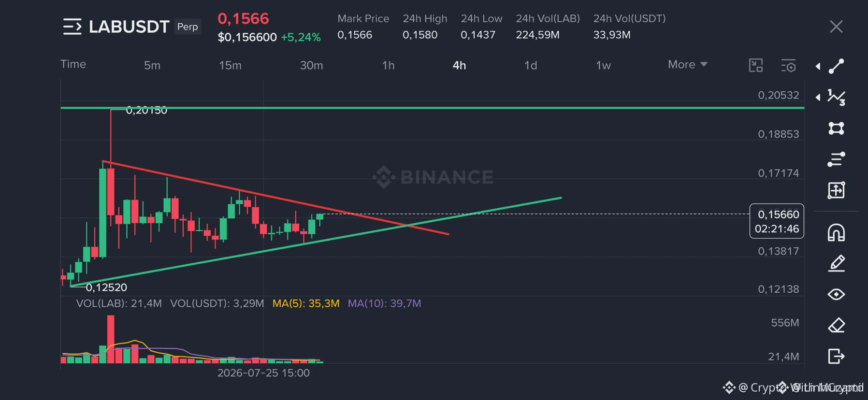Select the red descending trendline

(x=276, y=198)
